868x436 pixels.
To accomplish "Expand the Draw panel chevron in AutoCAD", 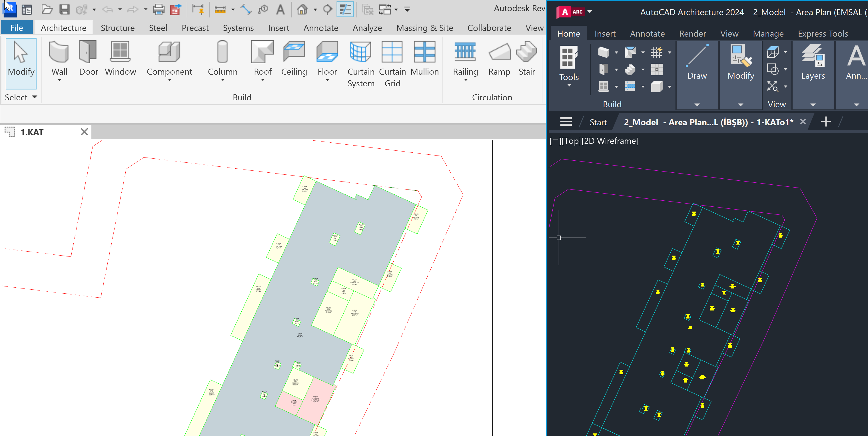I will pos(697,105).
